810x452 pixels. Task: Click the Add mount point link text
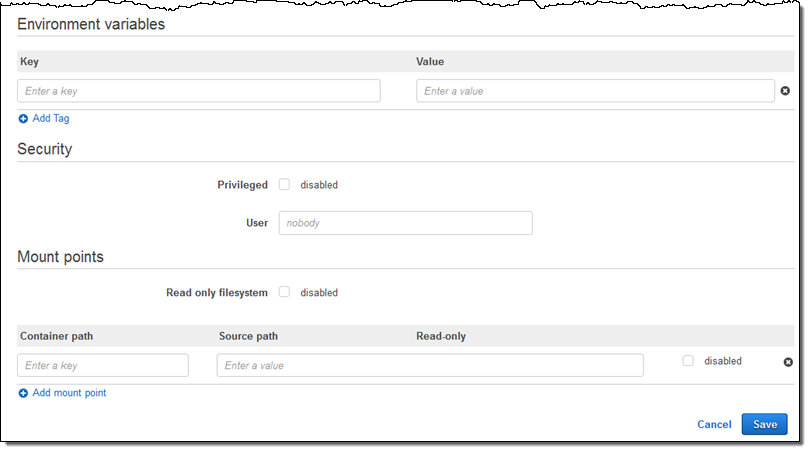tap(69, 393)
